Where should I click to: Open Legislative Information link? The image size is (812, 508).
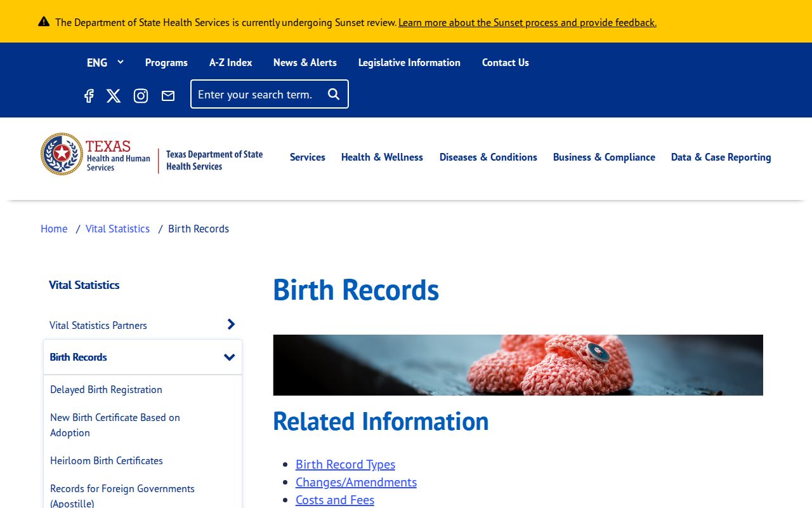[409, 62]
